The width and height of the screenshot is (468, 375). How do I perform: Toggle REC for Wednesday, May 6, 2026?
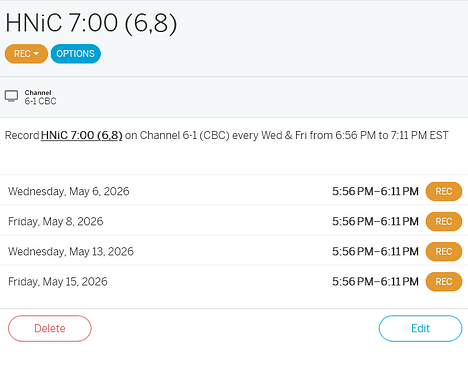point(444,191)
